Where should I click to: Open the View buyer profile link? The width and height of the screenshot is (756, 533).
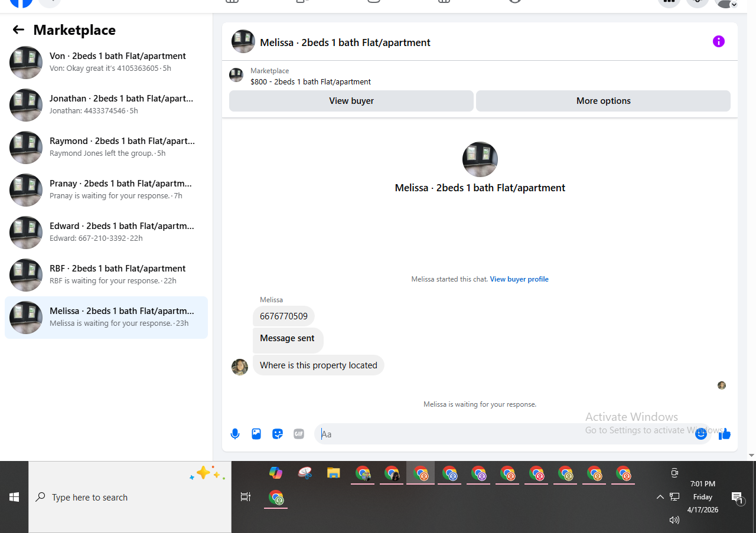pos(519,279)
